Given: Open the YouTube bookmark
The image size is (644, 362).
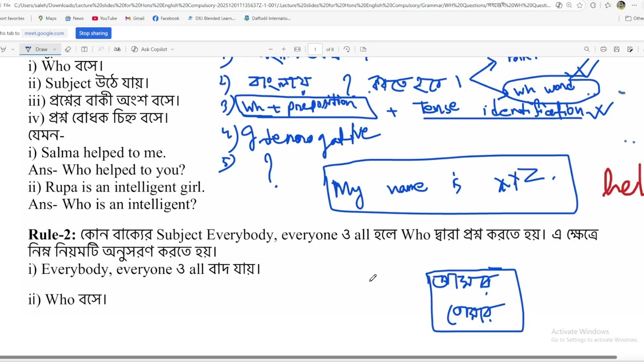Looking at the screenshot, I should tap(105, 18).
